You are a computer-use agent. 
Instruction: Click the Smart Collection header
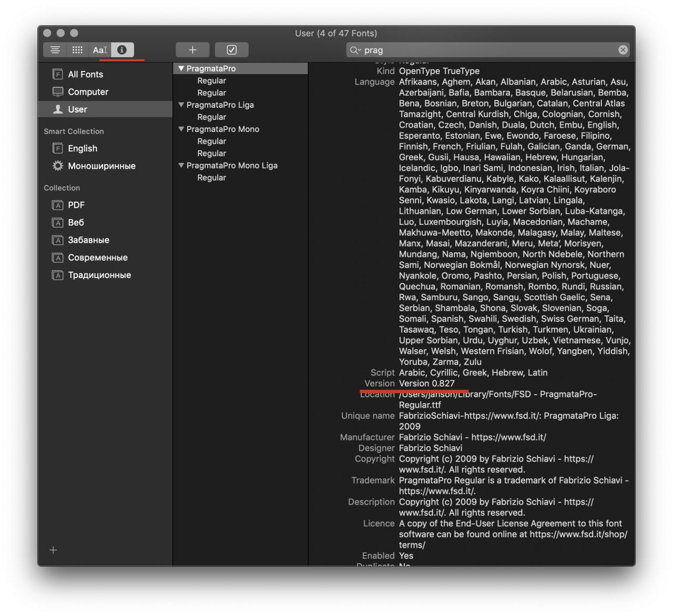point(74,131)
